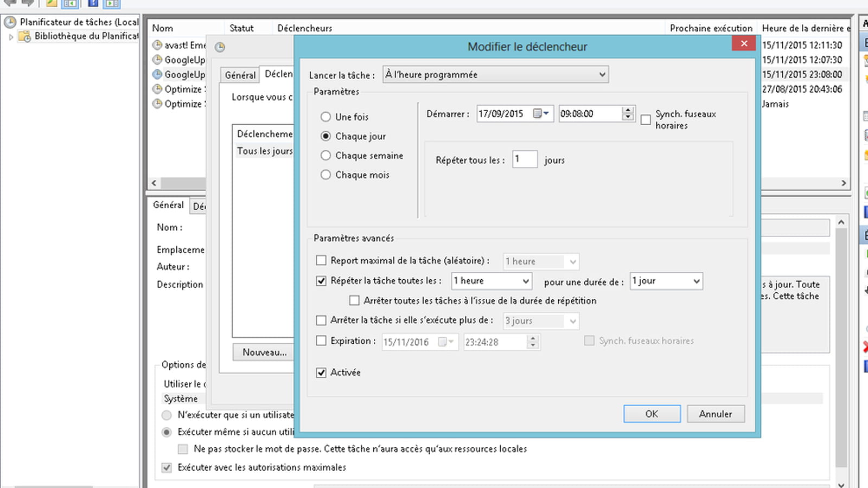Uncheck Répéter la tâche toutes les
Image resolution: width=868 pixels, height=488 pixels.
pyautogui.click(x=321, y=281)
